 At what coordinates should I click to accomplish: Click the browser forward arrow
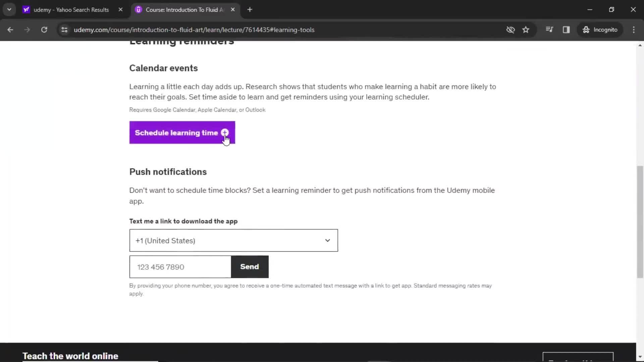(x=27, y=30)
